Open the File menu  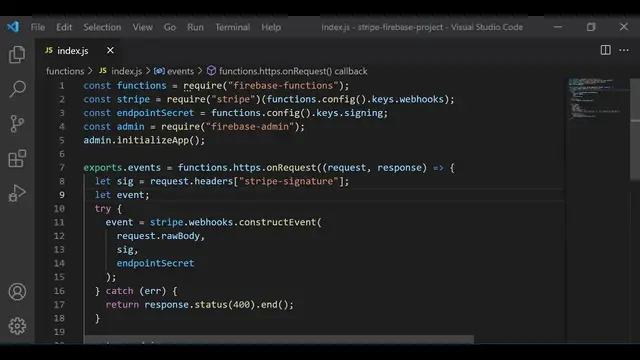click(38, 27)
